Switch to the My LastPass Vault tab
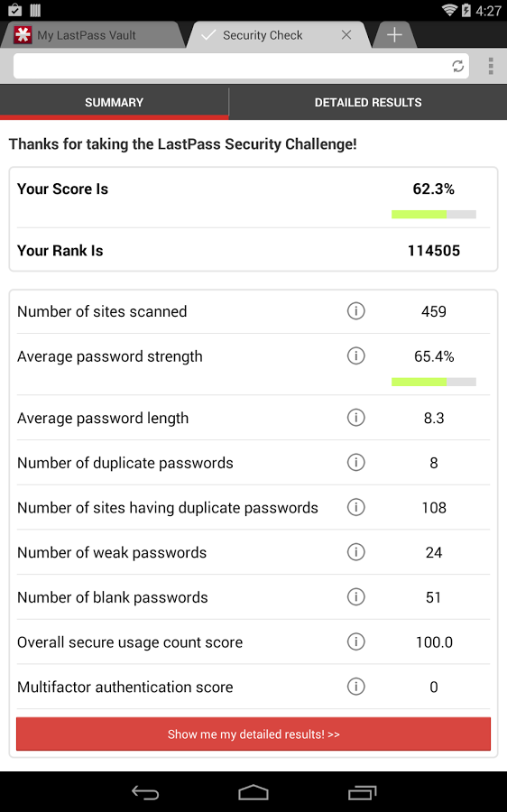507x812 pixels. (87, 35)
